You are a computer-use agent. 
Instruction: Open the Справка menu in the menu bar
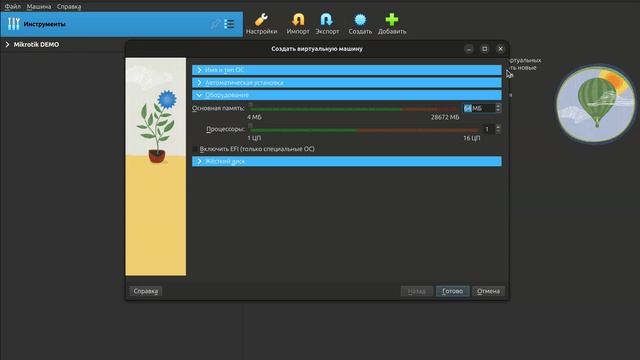coord(69,7)
